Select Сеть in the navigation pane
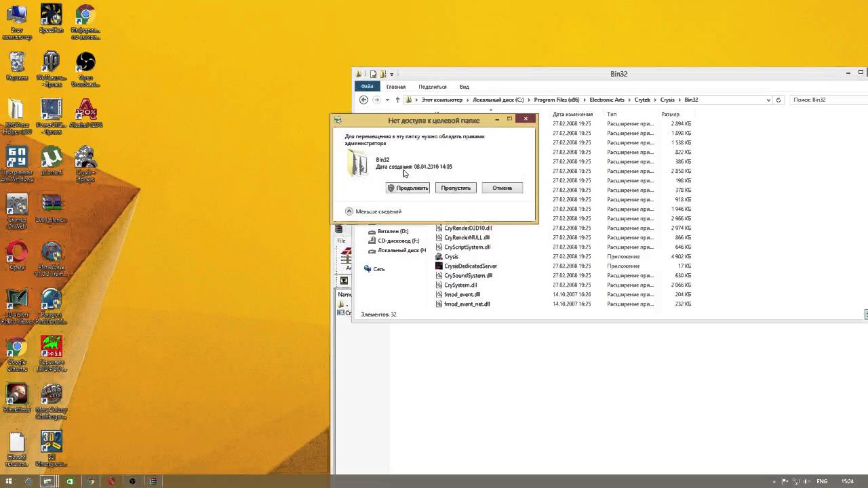 (378, 269)
